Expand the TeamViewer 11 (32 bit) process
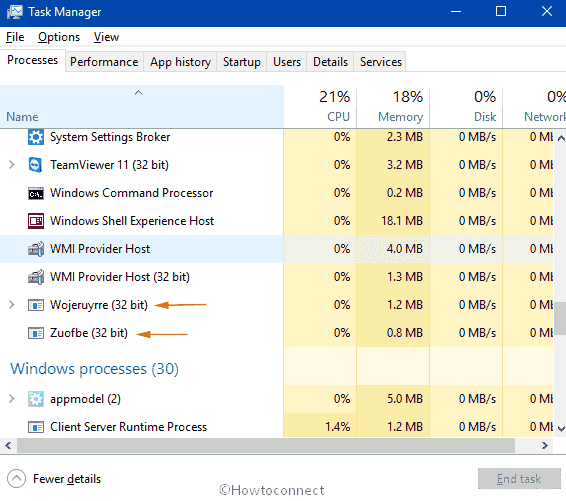Screen dimensions: 566x501 12,165
